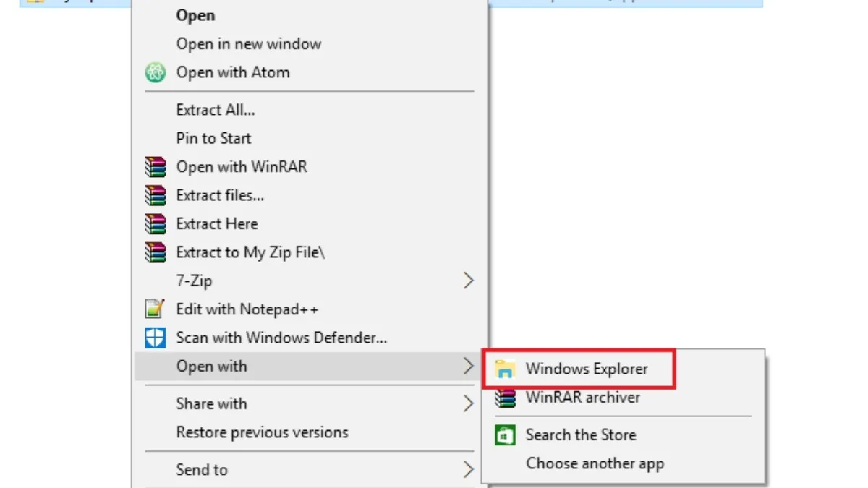Click the WinRAR icon next to Open with WinRAR
This screenshot has width=868, height=488.
point(155,167)
